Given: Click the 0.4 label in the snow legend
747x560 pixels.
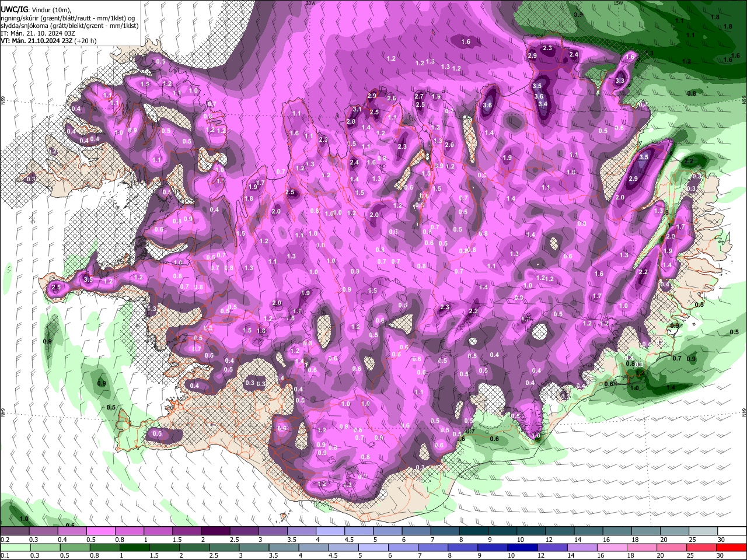Looking at the screenshot, I should (62, 540).
